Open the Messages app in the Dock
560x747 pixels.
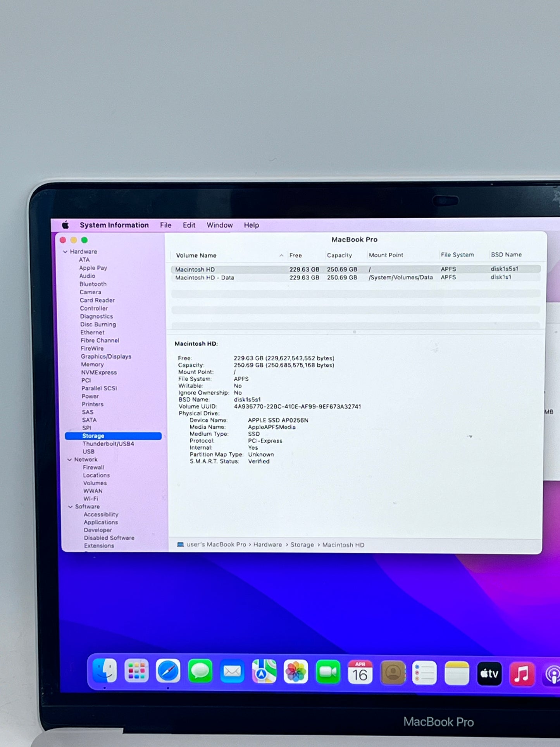point(200,671)
